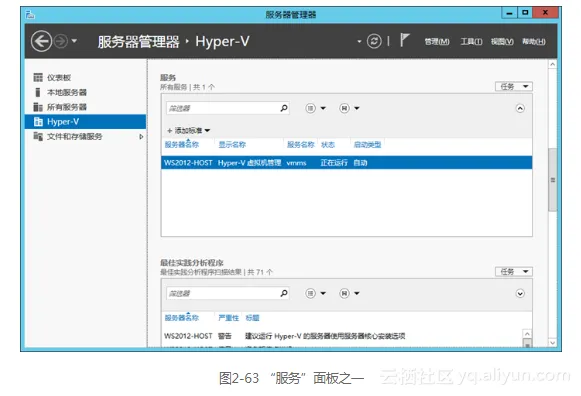
Task: Open 任务 dropdown in 最佳实践分析程序 panel
Action: [514, 272]
